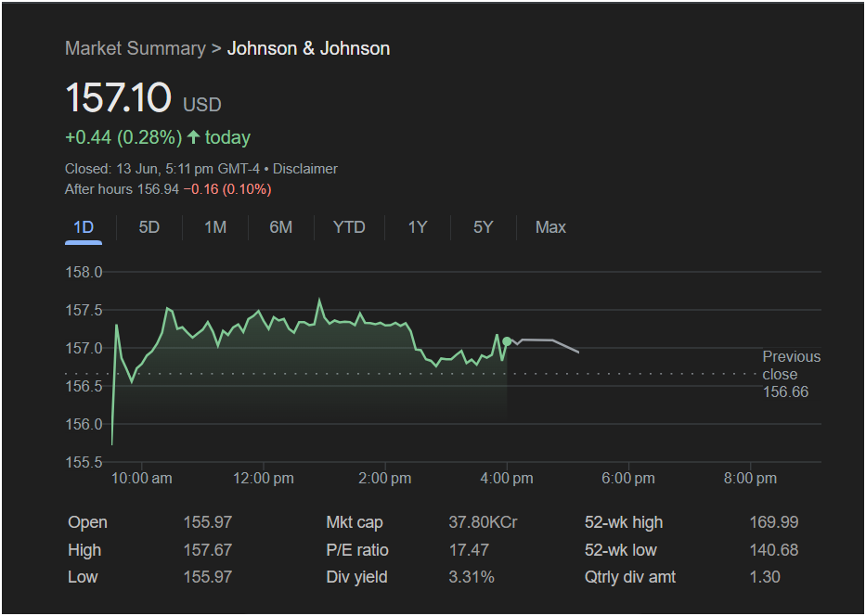Click the Low value 155.97

click(208, 577)
